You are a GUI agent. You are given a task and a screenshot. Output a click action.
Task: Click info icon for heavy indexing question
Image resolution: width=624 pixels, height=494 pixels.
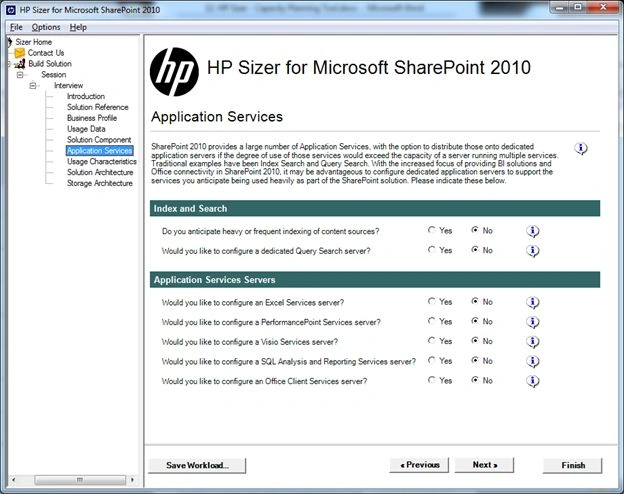click(x=532, y=231)
